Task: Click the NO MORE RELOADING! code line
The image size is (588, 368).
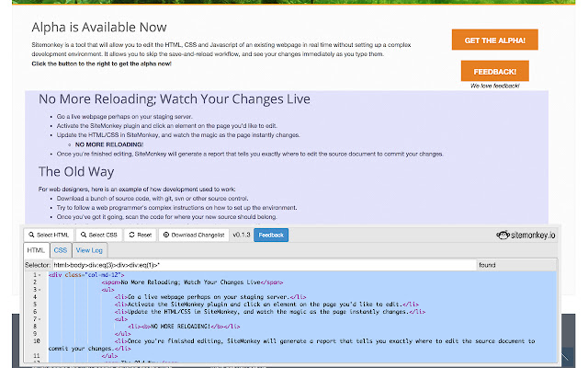Action: tap(184, 327)
